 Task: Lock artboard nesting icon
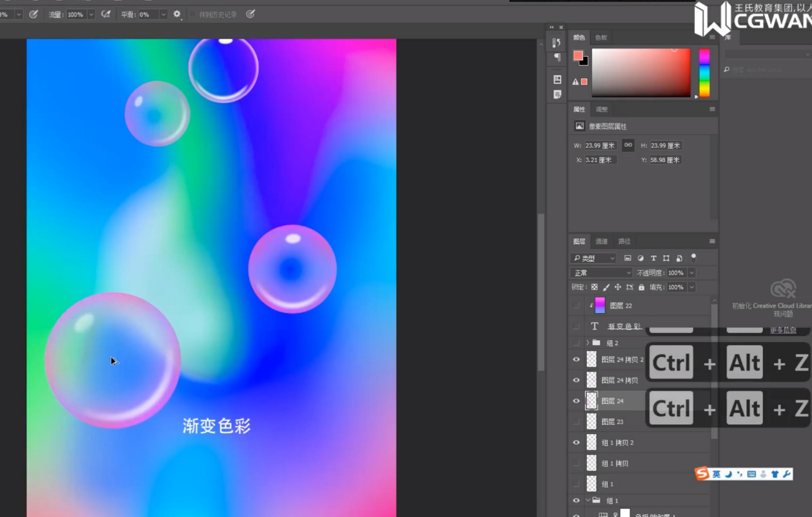(630, 287)
